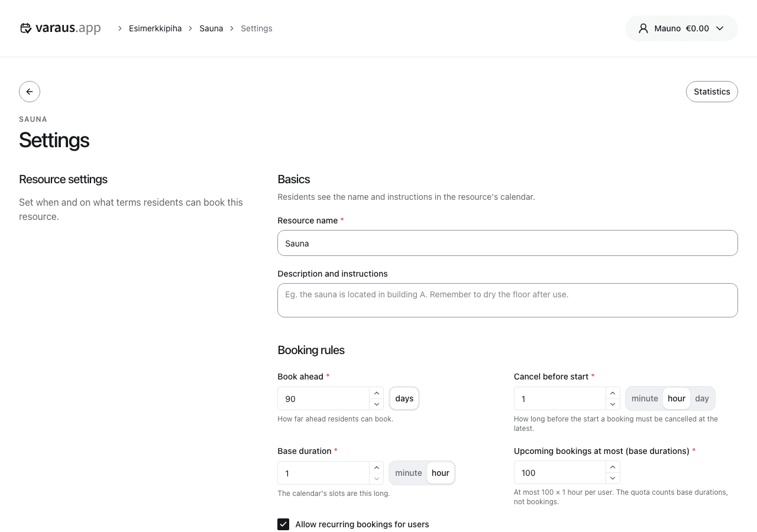This screenshot has width=757, height=532.
Task: Click the Resource settings heading
Action: (63, 179)
